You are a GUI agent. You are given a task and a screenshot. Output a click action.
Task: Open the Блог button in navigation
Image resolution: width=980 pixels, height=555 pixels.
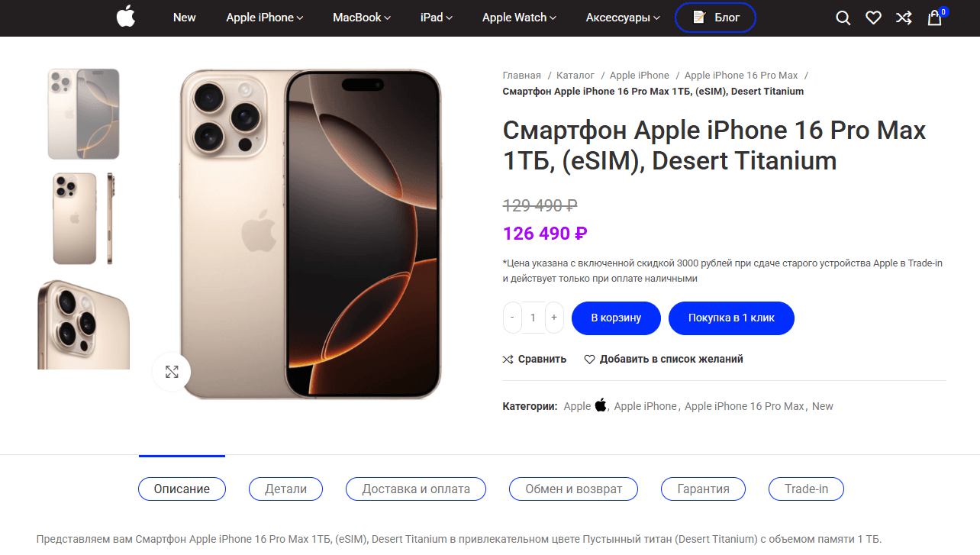[x=715, y=18]
